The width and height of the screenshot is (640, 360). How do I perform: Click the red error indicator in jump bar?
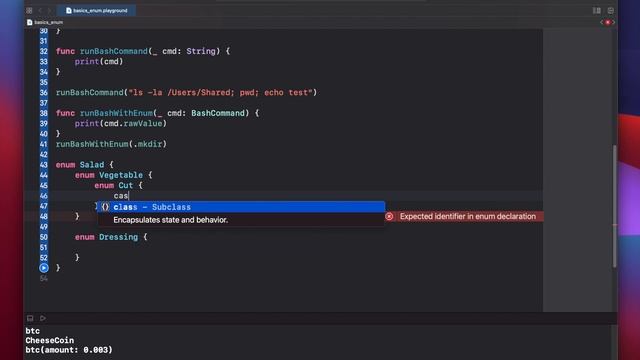point(608,22)
